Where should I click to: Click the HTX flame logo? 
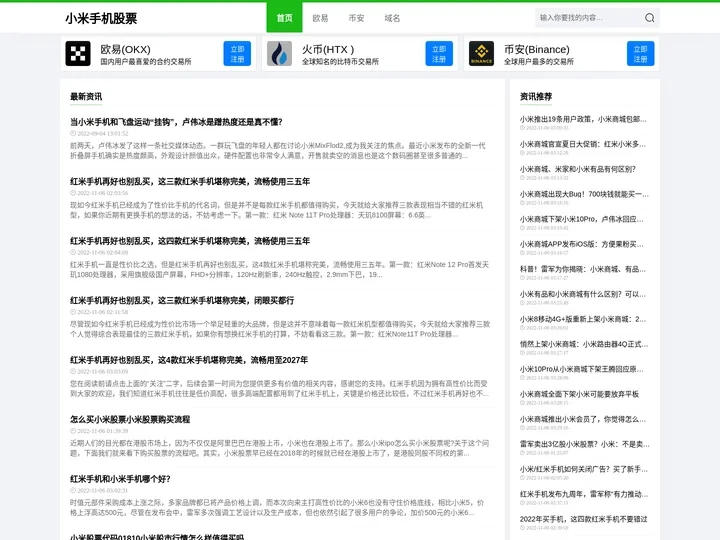tap(279, 54)
